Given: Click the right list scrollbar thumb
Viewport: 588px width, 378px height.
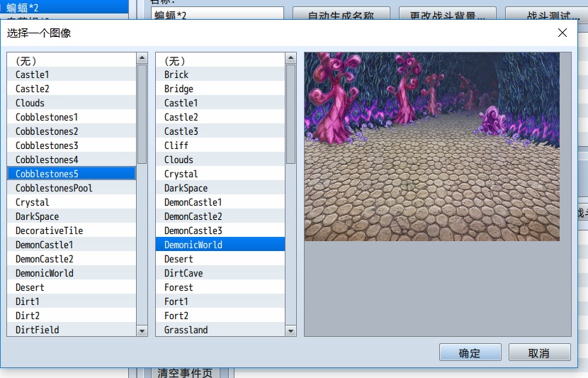Looking at the screenshot, I should (x=290, y=114).
